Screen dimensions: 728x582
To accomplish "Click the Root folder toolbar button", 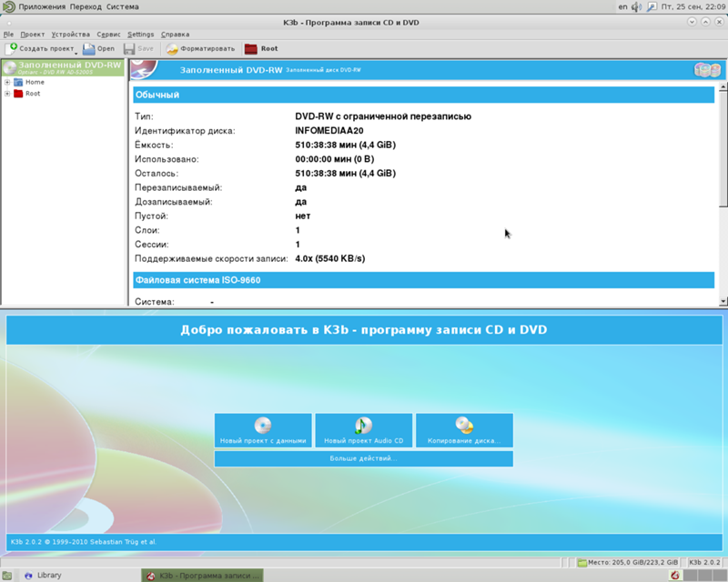I will point(250,48).
